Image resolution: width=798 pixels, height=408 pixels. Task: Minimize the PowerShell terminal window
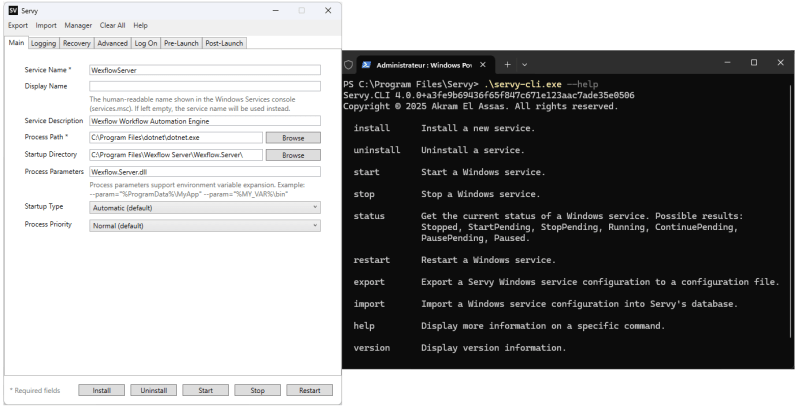728,63
